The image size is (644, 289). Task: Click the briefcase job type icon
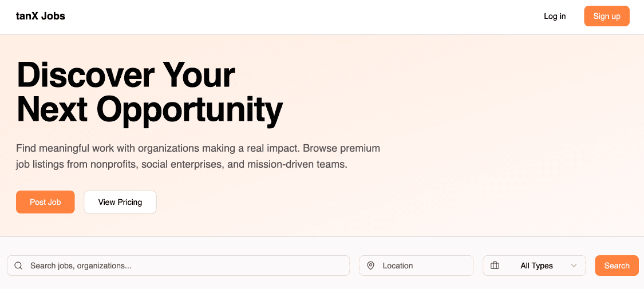pos(495,266)
